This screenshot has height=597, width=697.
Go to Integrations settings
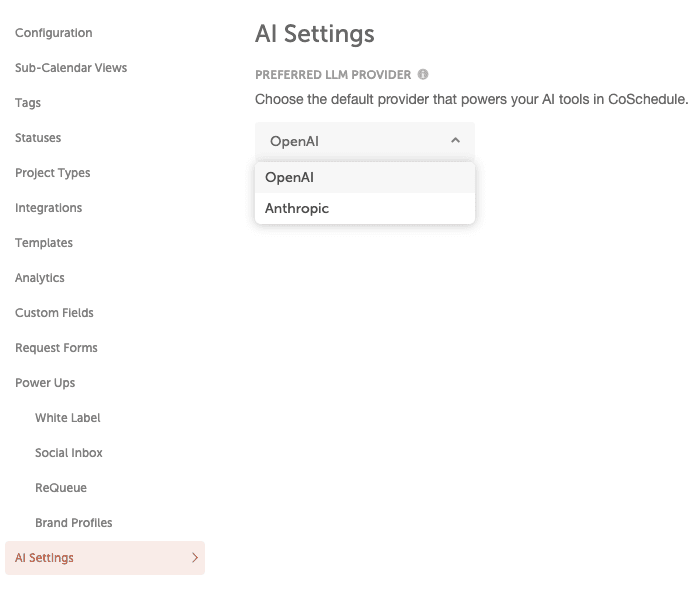(x=49, y=208)
